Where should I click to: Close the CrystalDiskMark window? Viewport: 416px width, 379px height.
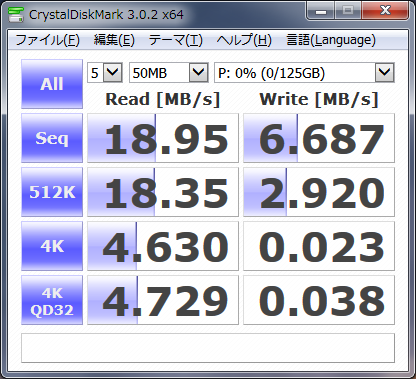pyautogui.click(x=385, y=11)
